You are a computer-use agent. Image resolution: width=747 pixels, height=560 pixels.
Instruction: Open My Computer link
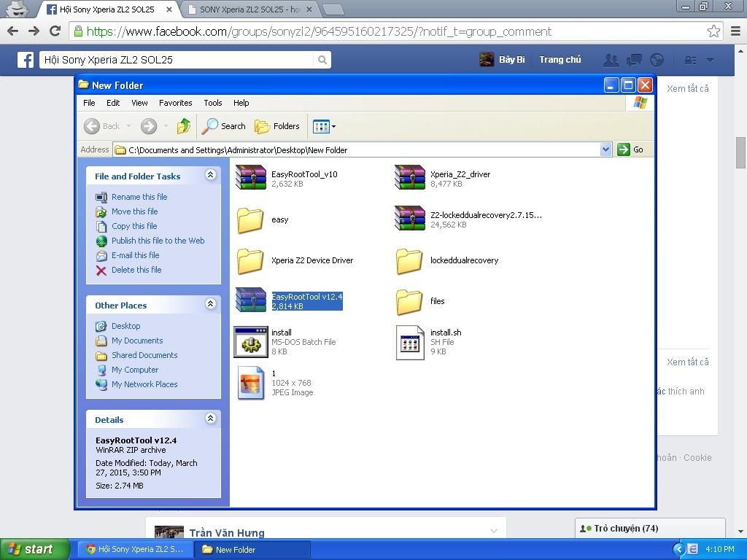point(135,370)
